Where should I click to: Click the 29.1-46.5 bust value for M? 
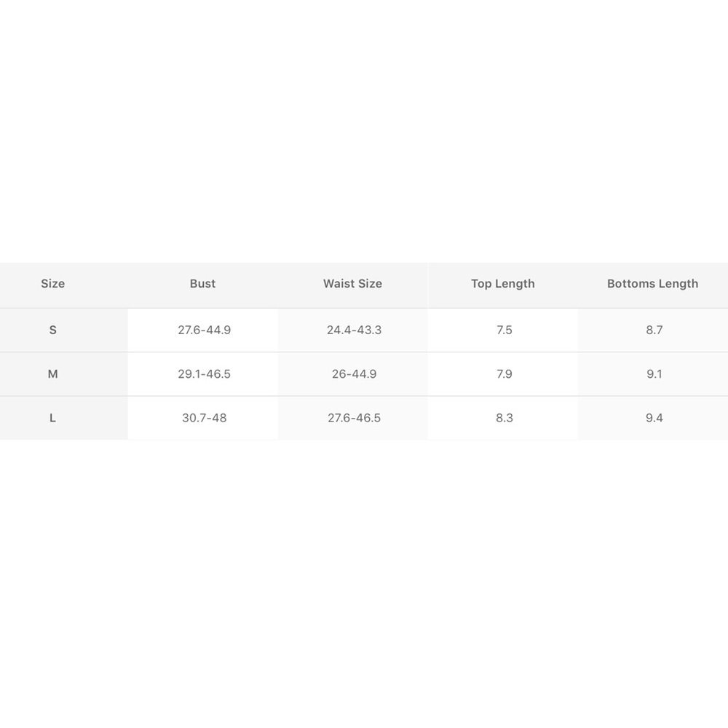click(204, 374)
